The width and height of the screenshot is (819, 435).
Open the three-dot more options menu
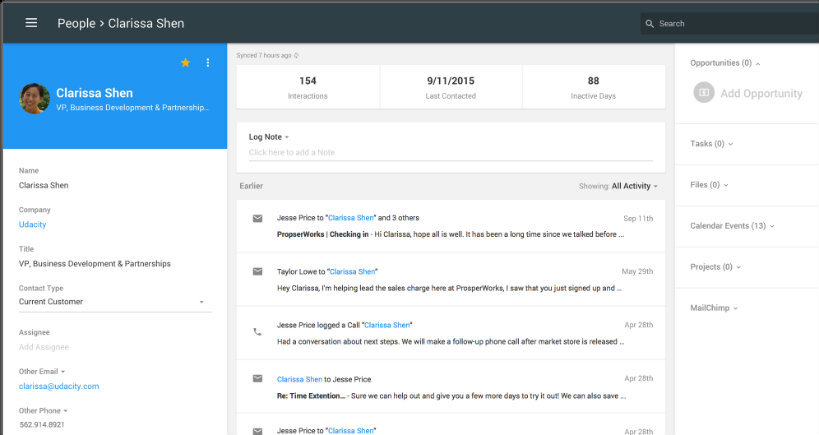208,63
